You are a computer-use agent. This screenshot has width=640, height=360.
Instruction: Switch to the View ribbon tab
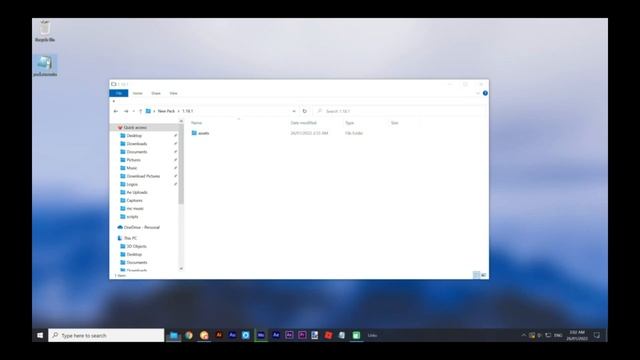pos(173,93)
